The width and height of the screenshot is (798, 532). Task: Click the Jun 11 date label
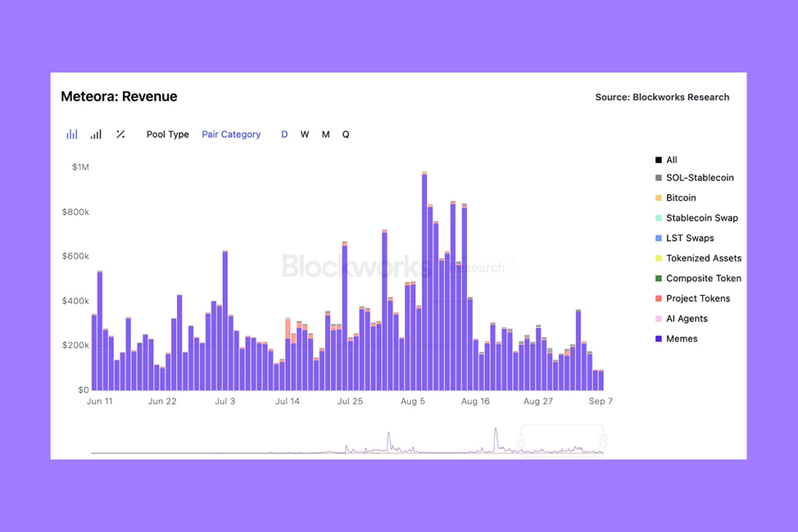coord(100,401)
